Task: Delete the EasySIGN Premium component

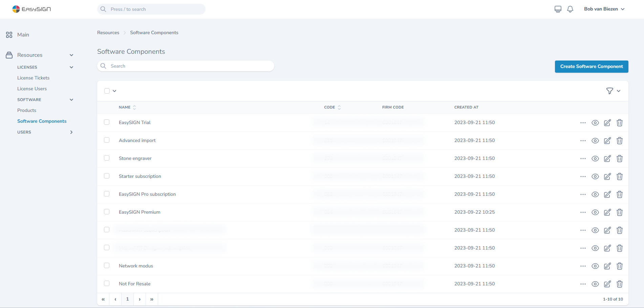Action: point(620,212)
